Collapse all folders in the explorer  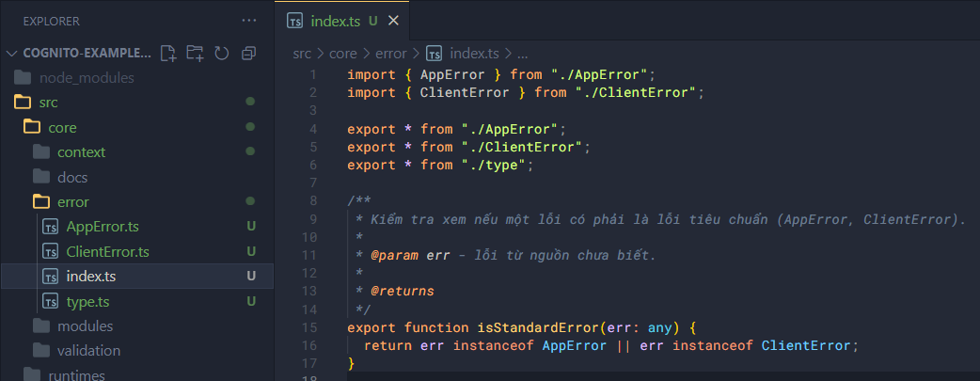248,54
